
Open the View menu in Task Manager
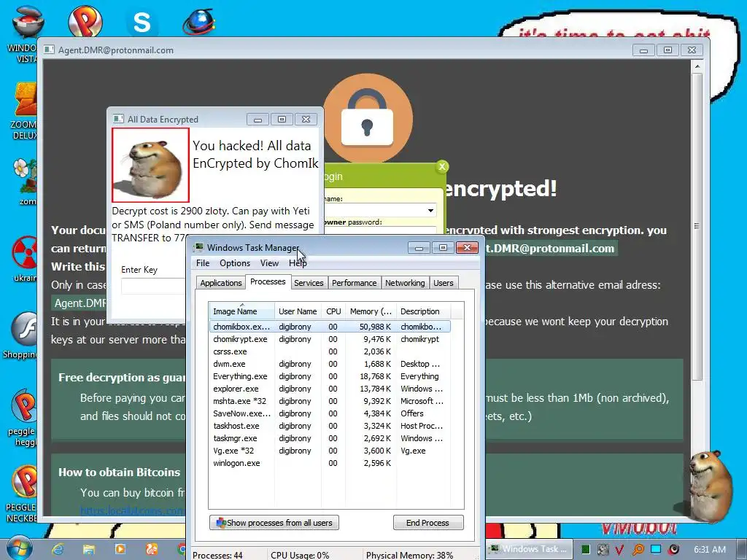coord(269,262)
